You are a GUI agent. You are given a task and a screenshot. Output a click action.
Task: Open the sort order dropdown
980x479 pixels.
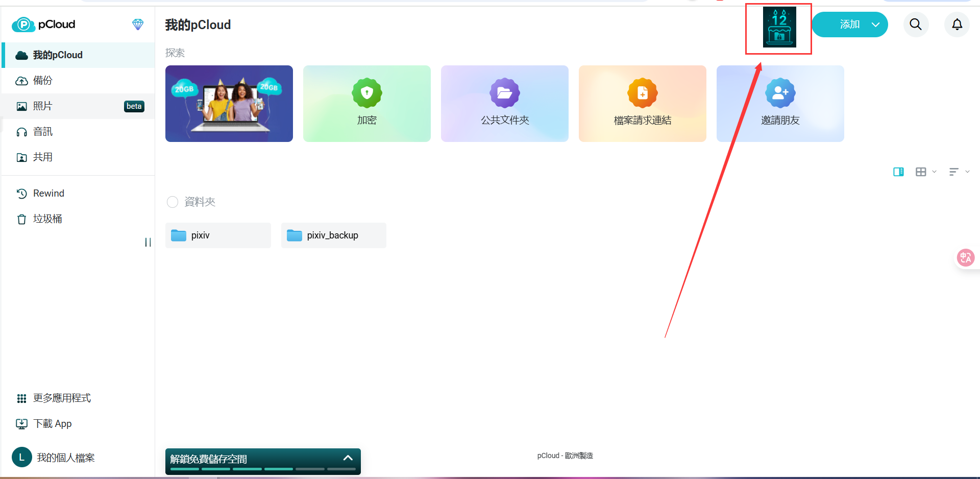[x=959, y=172]
